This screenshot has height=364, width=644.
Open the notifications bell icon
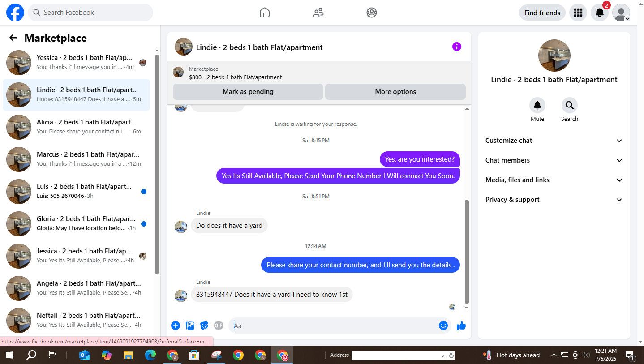600,13
